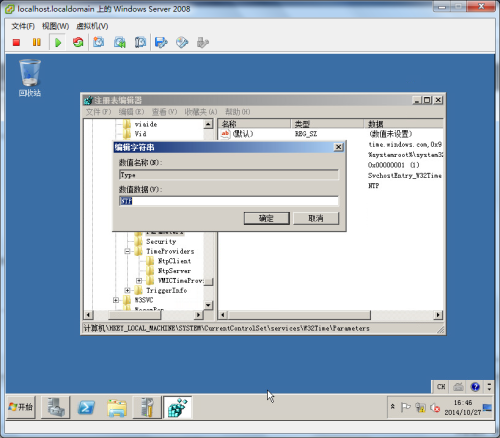Viewport: 500px width, 438px height.
Task: Collapse the TimeProviders tree node
Action: 127,251
